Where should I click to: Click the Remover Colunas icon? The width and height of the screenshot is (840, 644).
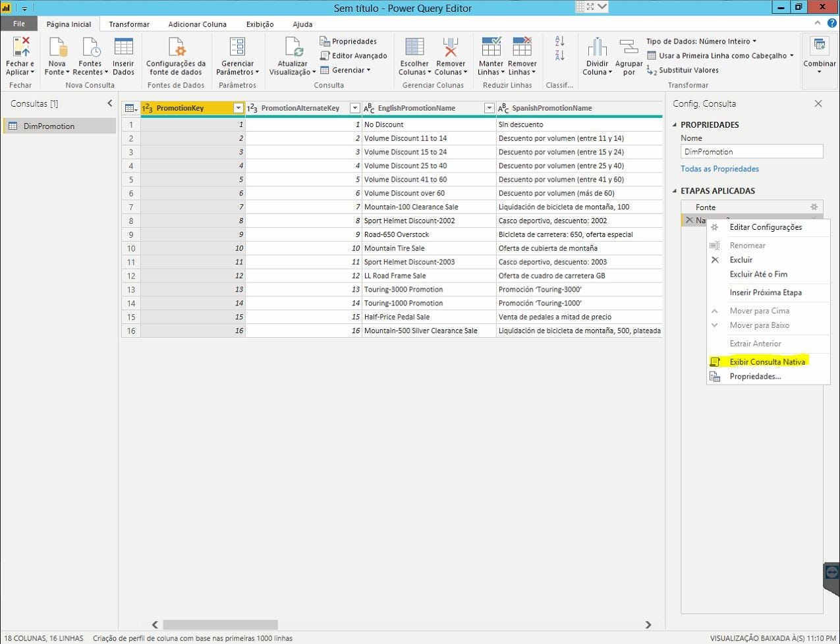[451, 47]
